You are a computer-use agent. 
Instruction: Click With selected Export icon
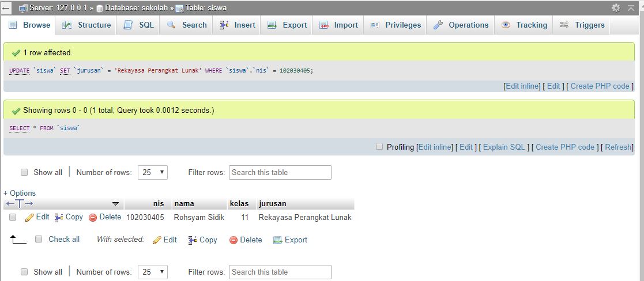[278, 240]
